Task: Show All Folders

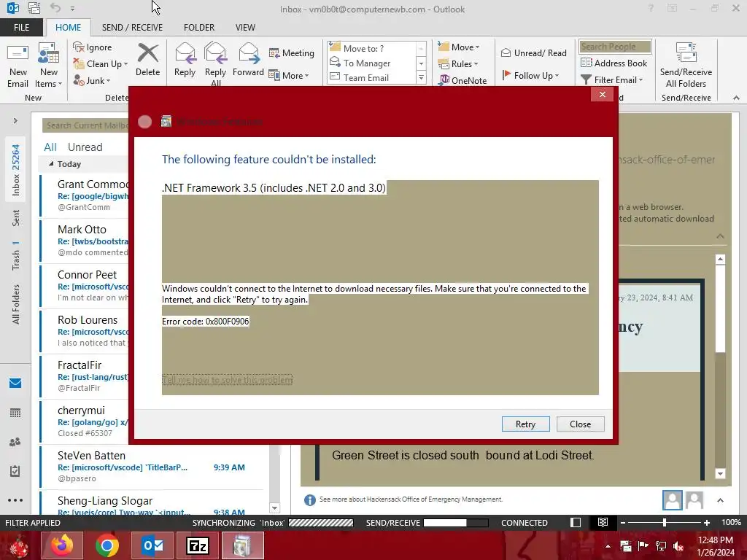Action: click(16, 304)
